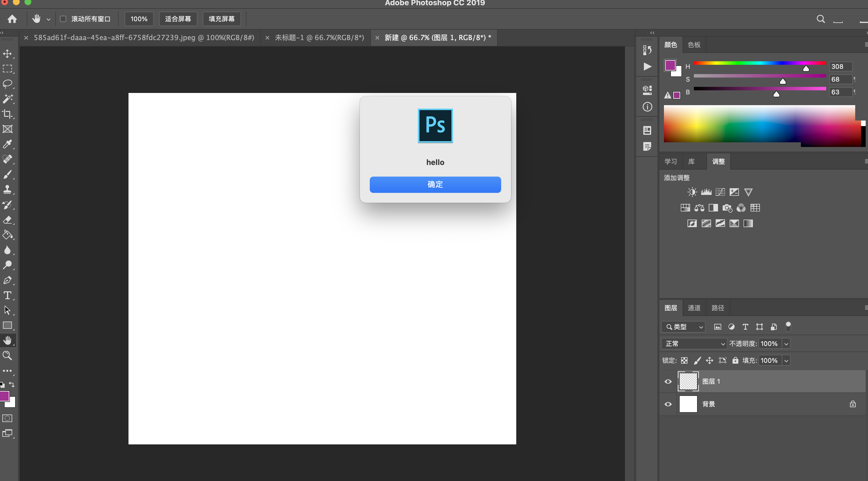
Task: Click the 100% zoom button
Action: [139, 19]
